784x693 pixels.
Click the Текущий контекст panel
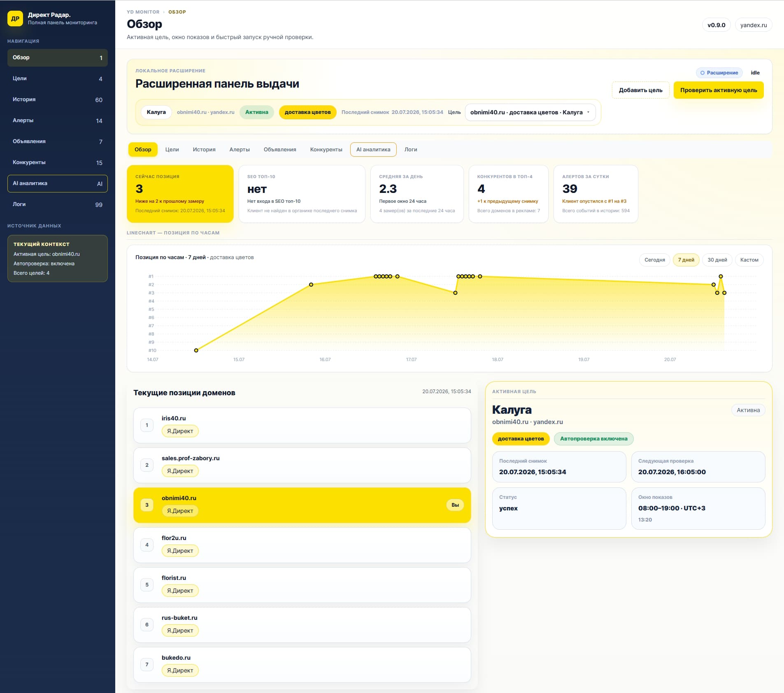tap(58, 258)
